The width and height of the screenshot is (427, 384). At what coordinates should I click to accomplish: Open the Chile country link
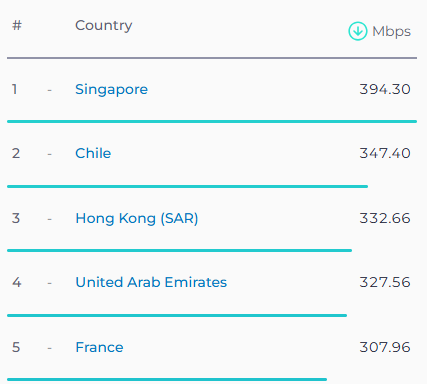tap(93, 153)
